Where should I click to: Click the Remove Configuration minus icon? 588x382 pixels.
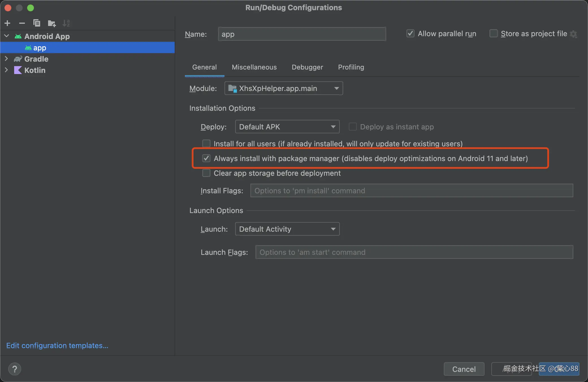click(22, 23)
